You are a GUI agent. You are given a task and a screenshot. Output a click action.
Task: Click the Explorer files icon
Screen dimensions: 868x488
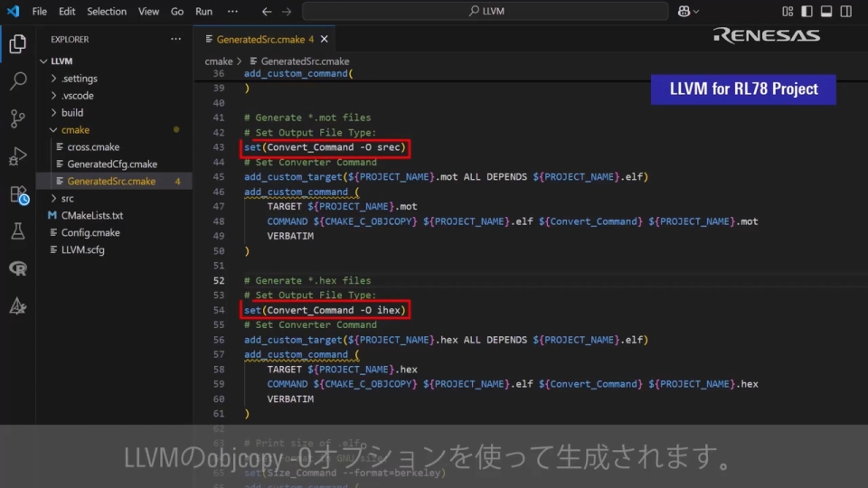[17, 43]
